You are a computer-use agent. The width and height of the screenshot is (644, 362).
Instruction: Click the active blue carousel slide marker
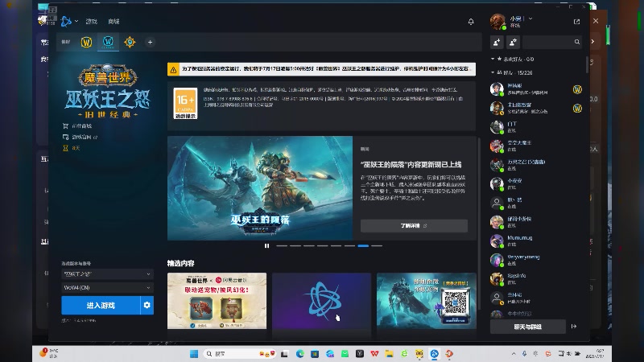[363, 246]
